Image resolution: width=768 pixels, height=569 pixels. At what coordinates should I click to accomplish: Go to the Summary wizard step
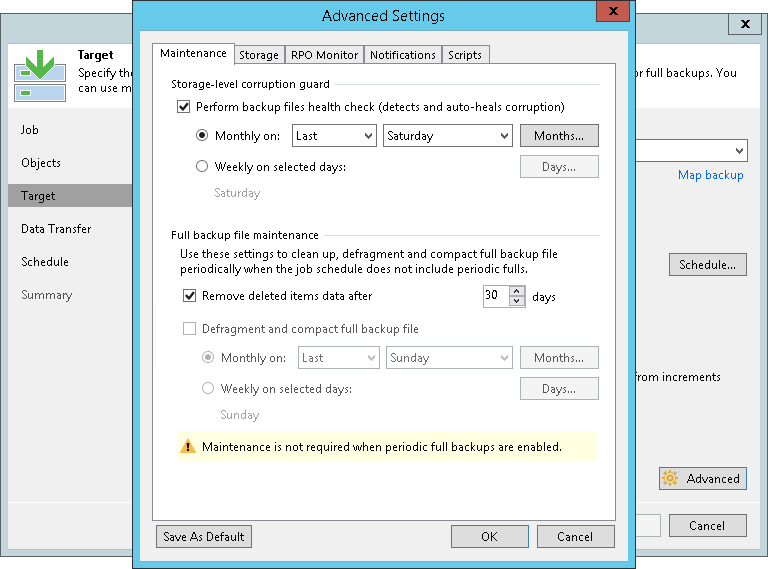pos(47,295)
